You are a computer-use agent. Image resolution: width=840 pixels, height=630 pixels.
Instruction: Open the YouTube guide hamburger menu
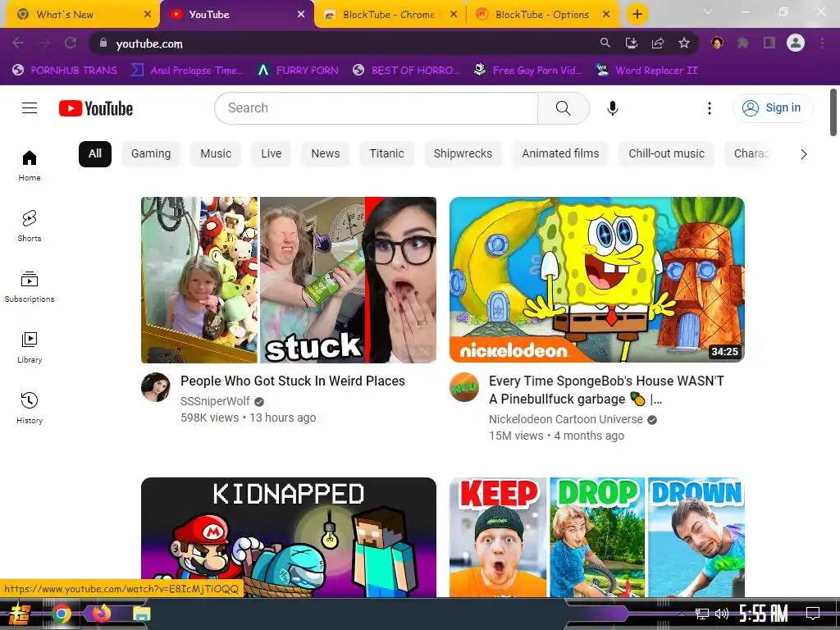click(30, 108)
